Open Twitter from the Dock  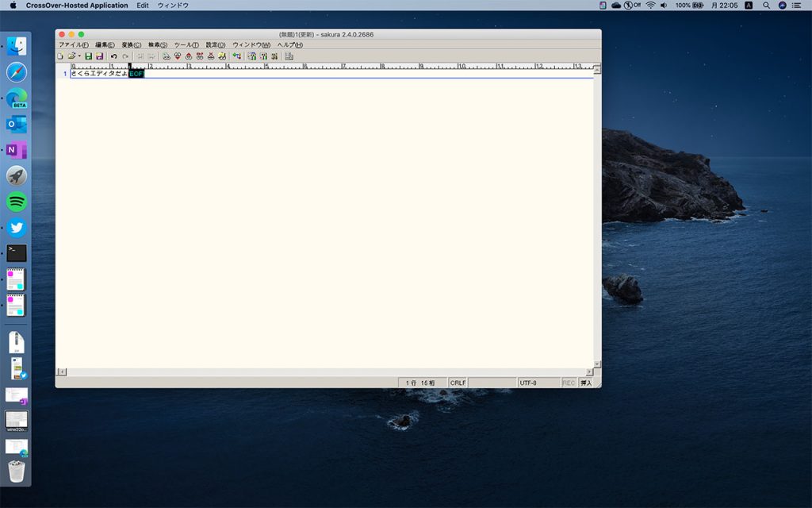pos(17,228)
